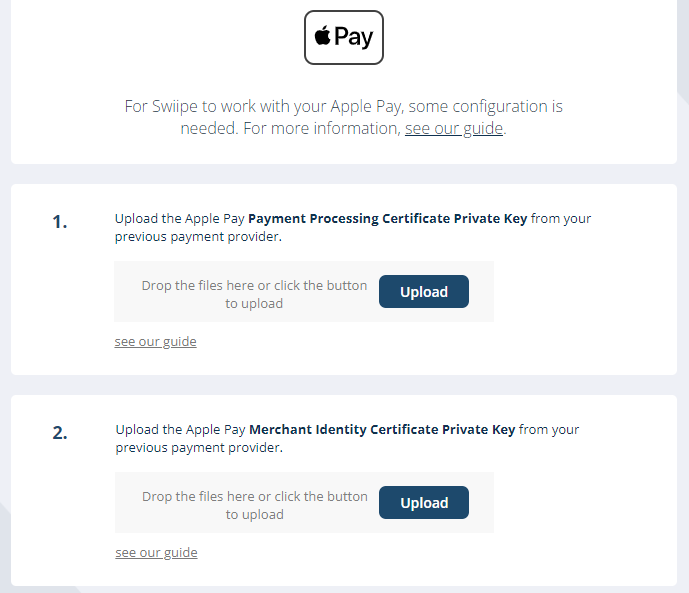Click the Apple symbol in the Pay logo
Viewport: 689px width, 593px height.
[323, 37]
